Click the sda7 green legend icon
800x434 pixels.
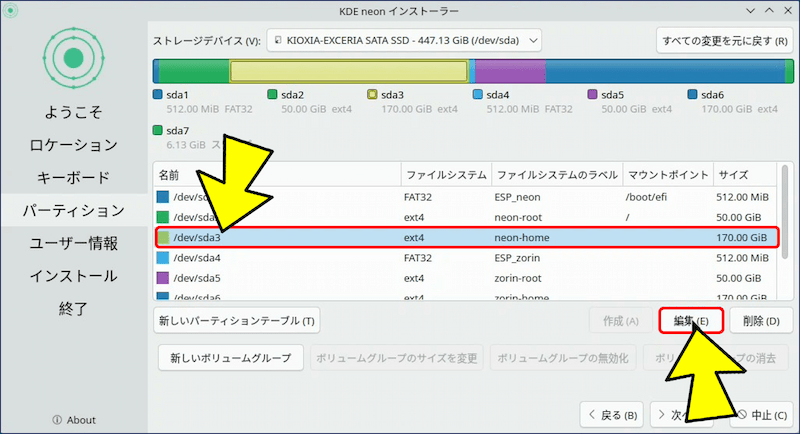pos(157,130)
